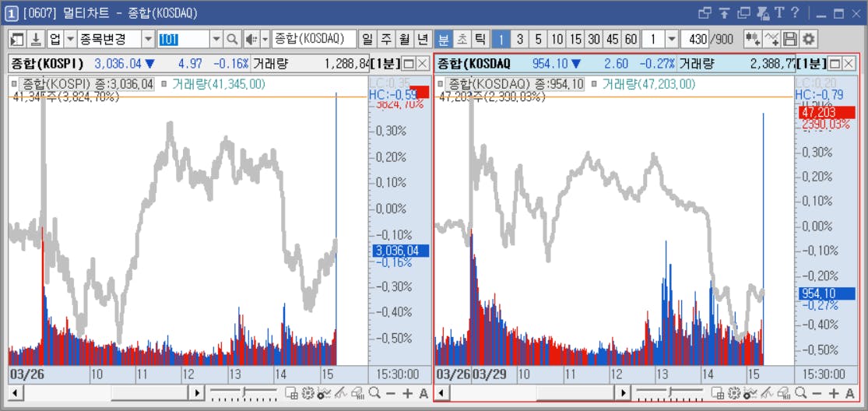Click the add line indicator icon
Image resolution: width=868 pixels, height=411 pixels.
pos(771,39)
